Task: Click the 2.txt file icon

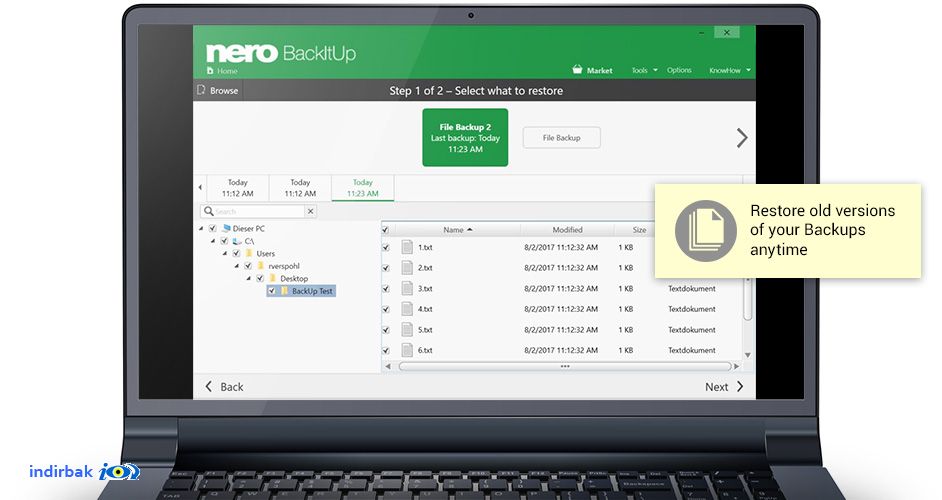Action: 407,267
